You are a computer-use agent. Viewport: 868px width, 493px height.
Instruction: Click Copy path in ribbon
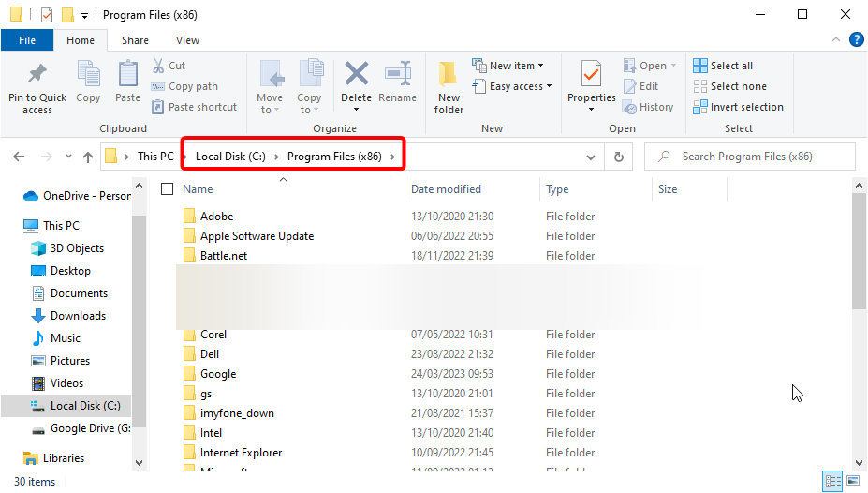(x=184, y=86)
